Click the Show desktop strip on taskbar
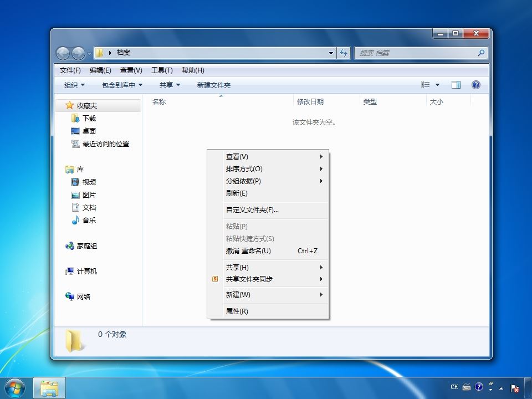The height and width of the screenshot is (399, 532). tap(528, 388)
